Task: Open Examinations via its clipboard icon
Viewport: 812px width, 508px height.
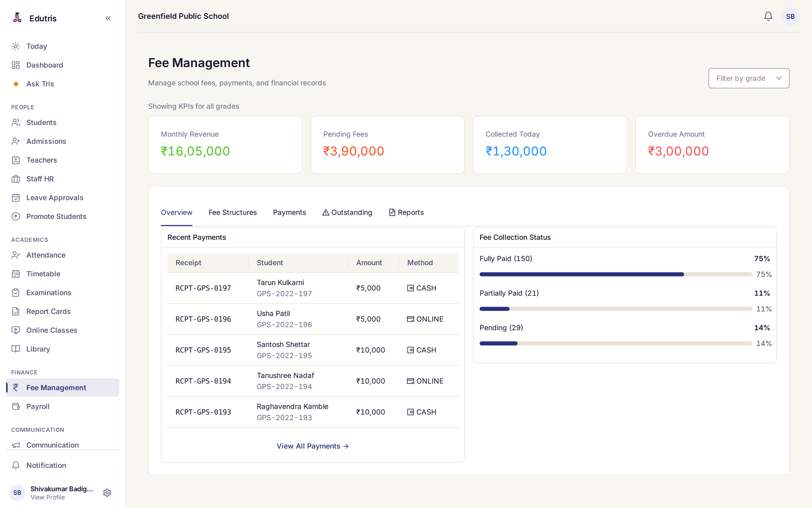Action: [x=16, y=293]
